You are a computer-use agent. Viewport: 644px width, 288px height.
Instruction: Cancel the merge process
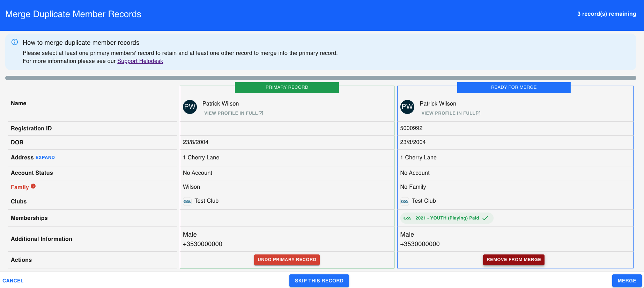click(x=13, y=281)
